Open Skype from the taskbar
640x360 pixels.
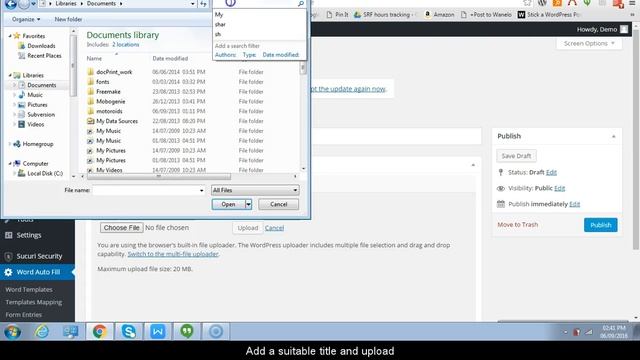pos(129,331)
